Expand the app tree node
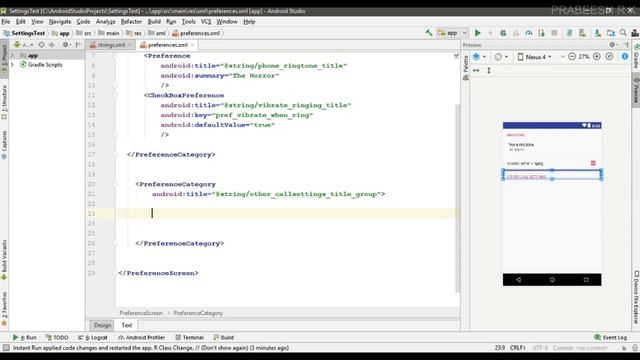Screen dimensions: 640x360 12,55
